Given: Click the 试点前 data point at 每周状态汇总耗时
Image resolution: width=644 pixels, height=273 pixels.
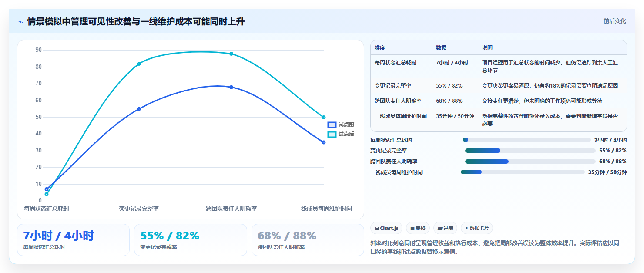Looking at the screenshot, I should (47, 189).
